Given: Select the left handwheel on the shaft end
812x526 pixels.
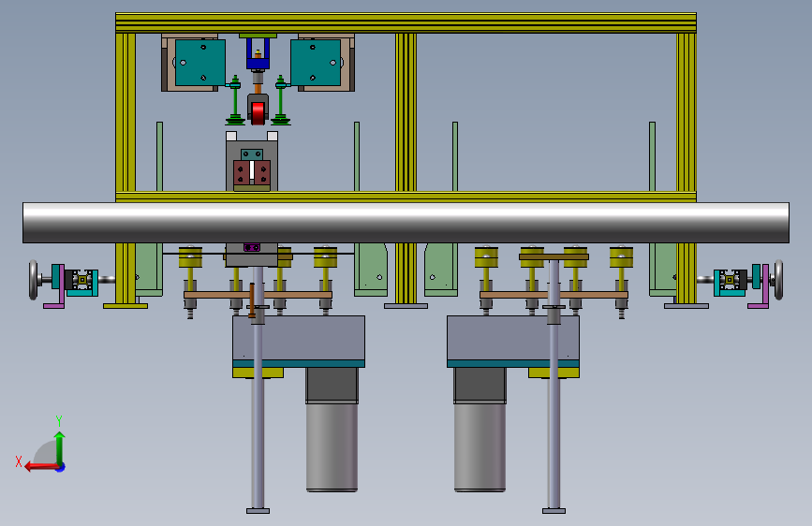Looking at the screenshot, I should click(x=33, y=280).
